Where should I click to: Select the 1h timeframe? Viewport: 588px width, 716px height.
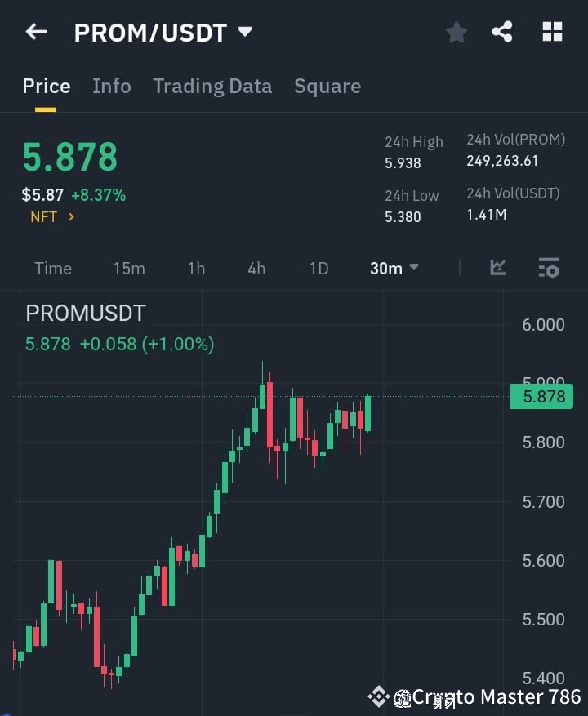196,268
